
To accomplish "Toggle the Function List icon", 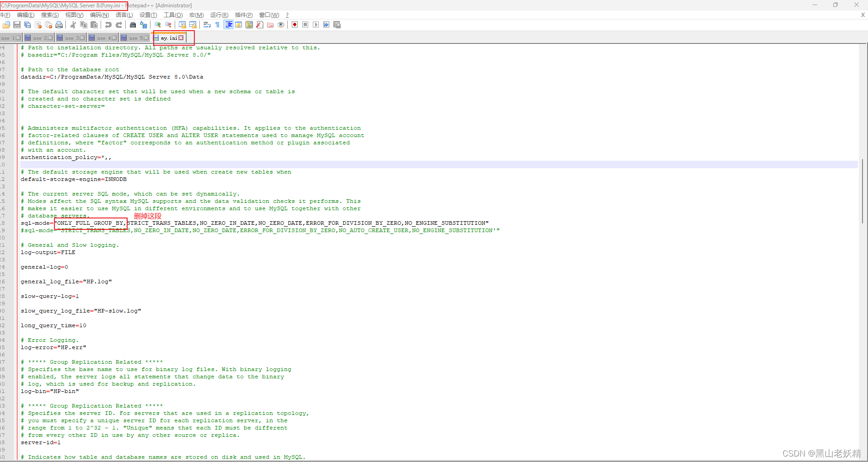I will 260,25.
